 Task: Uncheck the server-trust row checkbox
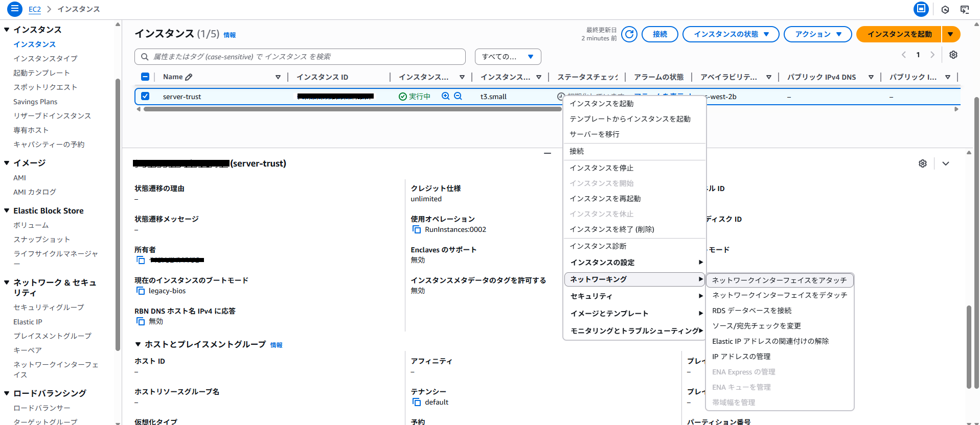145,96
